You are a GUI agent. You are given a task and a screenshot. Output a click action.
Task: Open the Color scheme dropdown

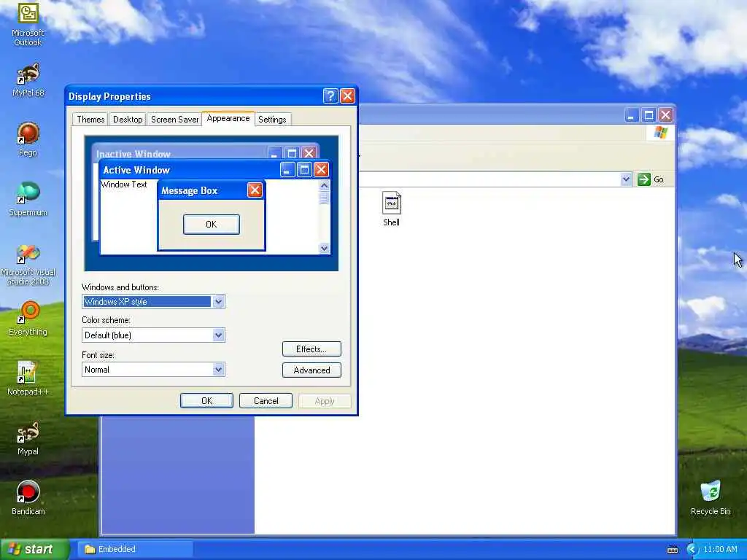click(x=218, y=335)
